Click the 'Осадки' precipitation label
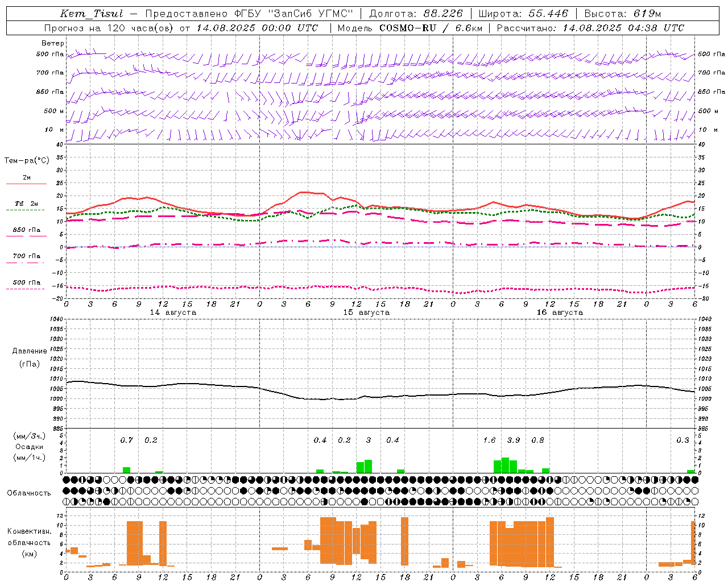 pos(30,447)
